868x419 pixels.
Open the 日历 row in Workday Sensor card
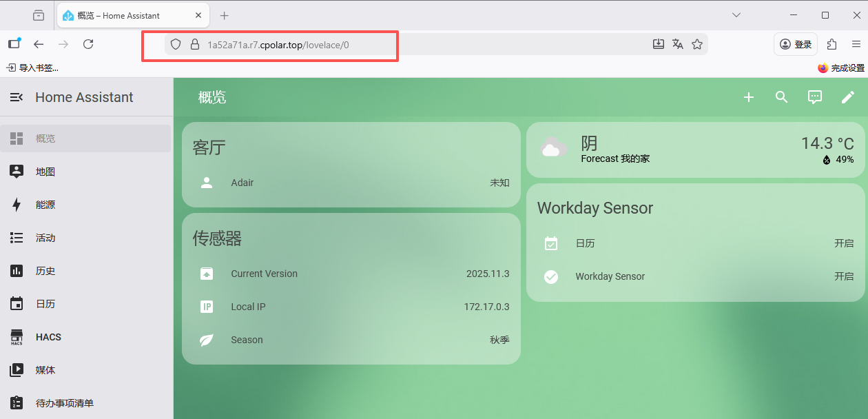tap(696, 243)
